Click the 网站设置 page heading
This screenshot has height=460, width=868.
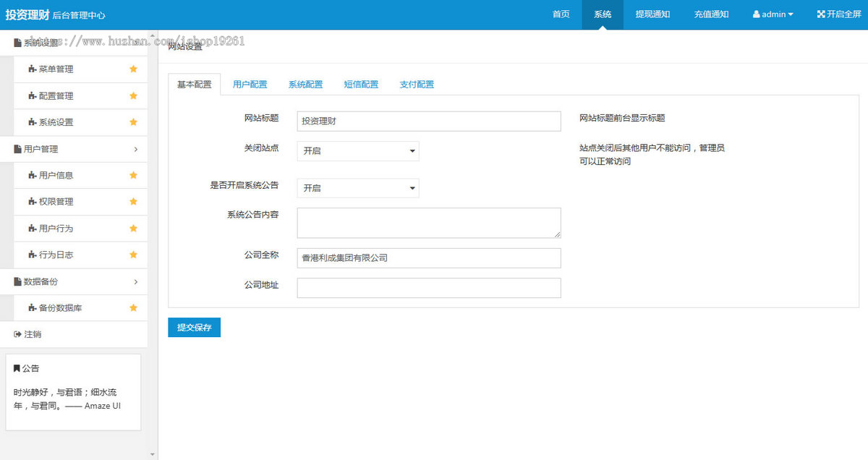coord(185,46)
